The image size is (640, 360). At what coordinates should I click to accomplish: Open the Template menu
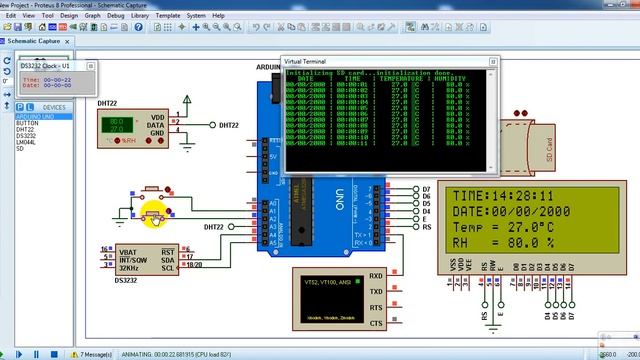tap(168, 16)
